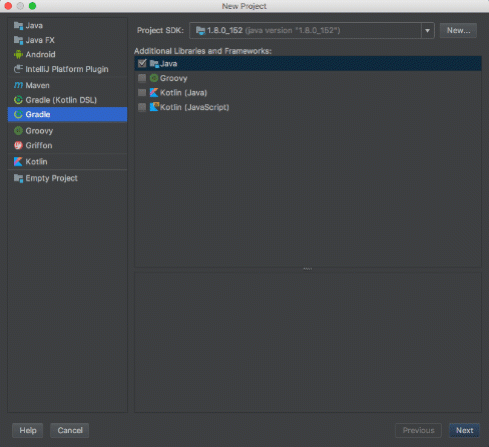489x447 pixels.
Task: Select the Kotlin icon in sidebar
Action: point(18,162)
